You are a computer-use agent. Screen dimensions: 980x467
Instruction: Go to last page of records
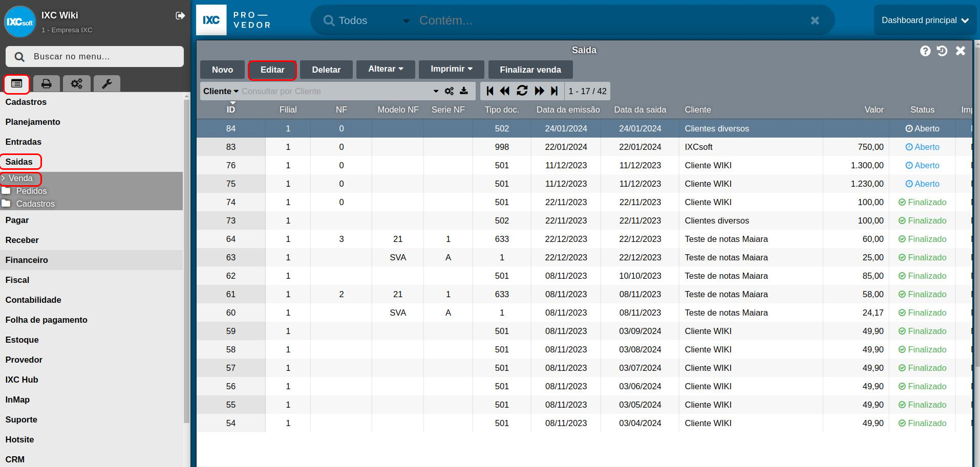pos(555,91)
